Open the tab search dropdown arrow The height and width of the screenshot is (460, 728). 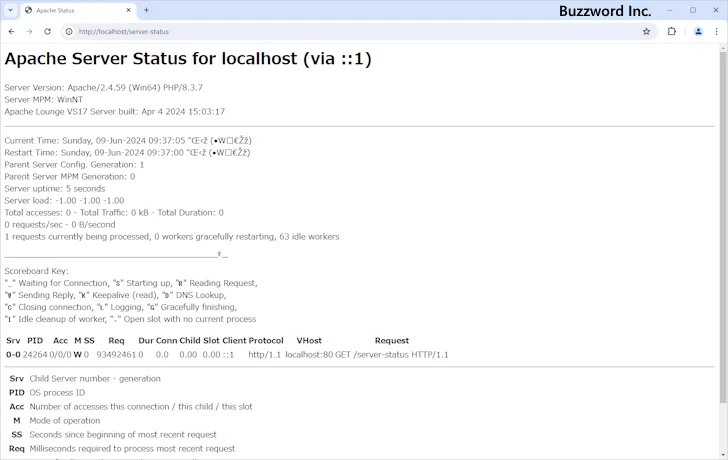(10, 10)
